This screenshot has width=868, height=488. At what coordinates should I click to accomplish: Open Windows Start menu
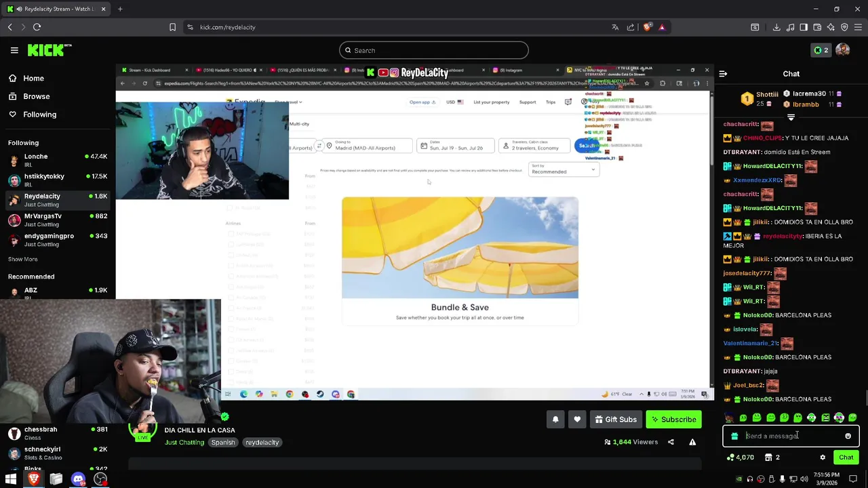pos(11,480)
